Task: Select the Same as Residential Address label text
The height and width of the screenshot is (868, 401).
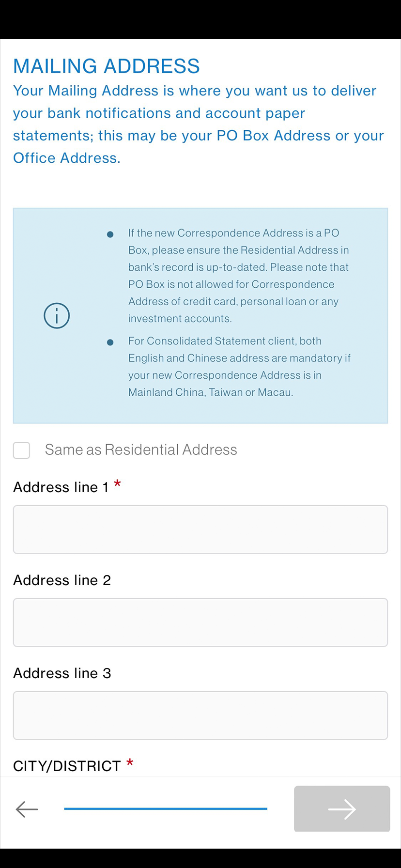Action: 140,449
